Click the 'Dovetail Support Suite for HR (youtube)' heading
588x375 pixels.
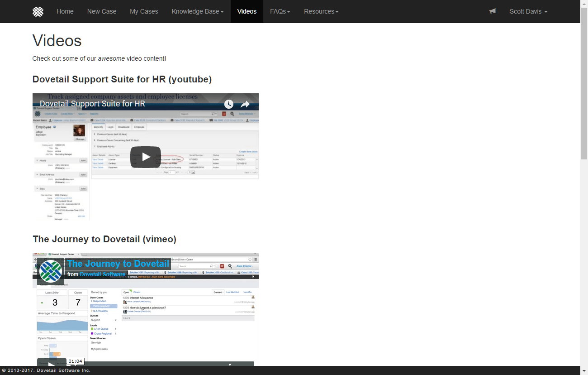tap(122, 79)
